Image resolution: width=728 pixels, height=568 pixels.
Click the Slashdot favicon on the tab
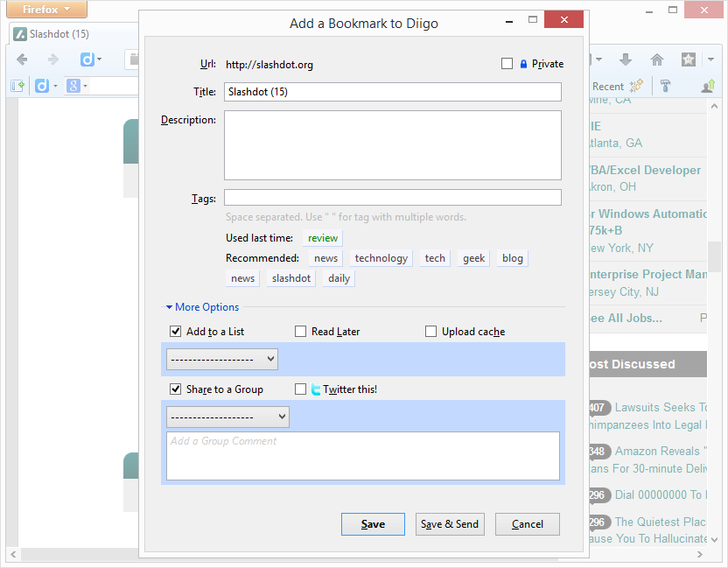point(19,34)
